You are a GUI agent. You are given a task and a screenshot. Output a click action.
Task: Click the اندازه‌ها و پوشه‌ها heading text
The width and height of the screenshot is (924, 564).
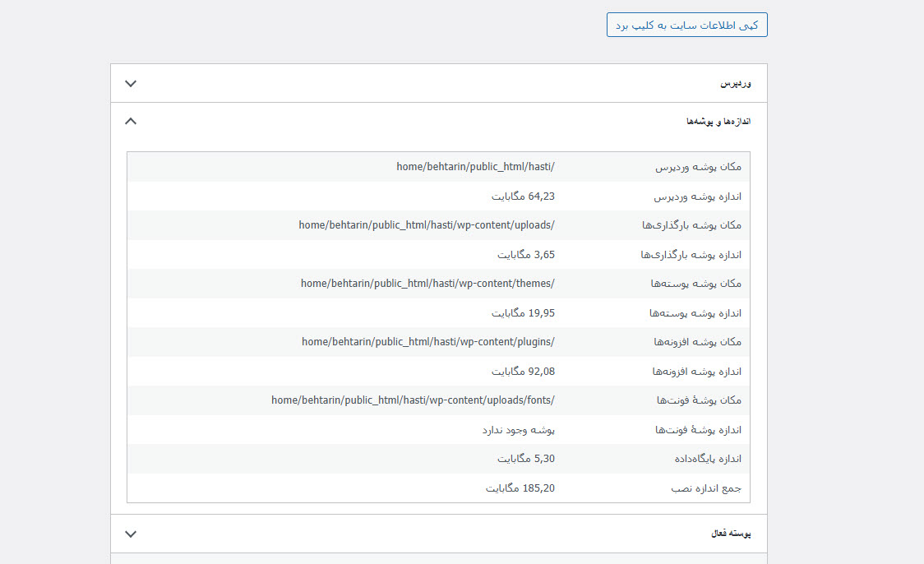(x=718, y=122)
